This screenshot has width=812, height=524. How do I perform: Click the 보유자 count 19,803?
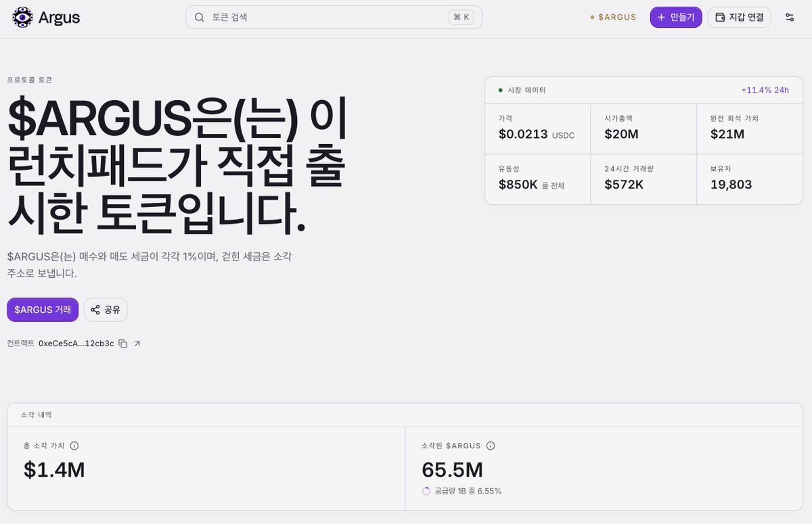point(731,184)
